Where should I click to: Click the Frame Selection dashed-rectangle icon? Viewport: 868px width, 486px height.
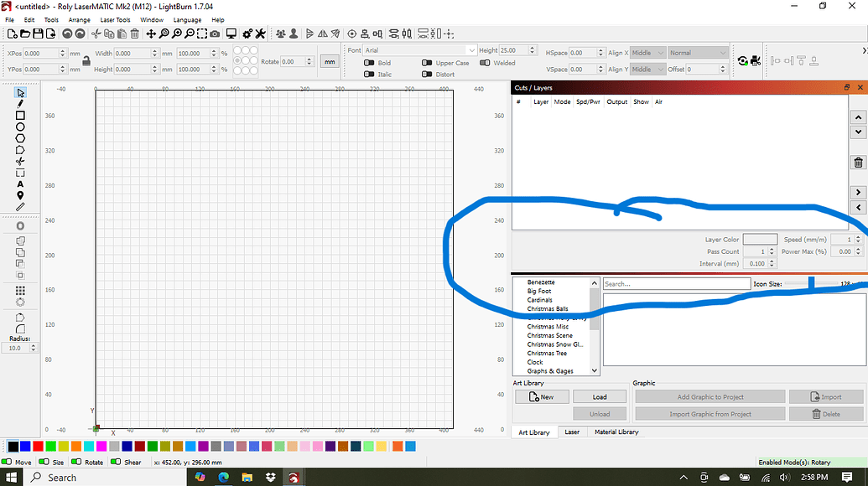tap(202, 34)
